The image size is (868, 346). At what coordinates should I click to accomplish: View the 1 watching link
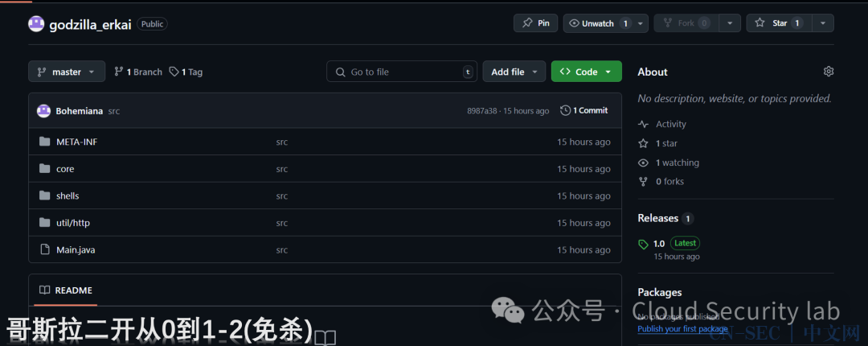point(678,163)
